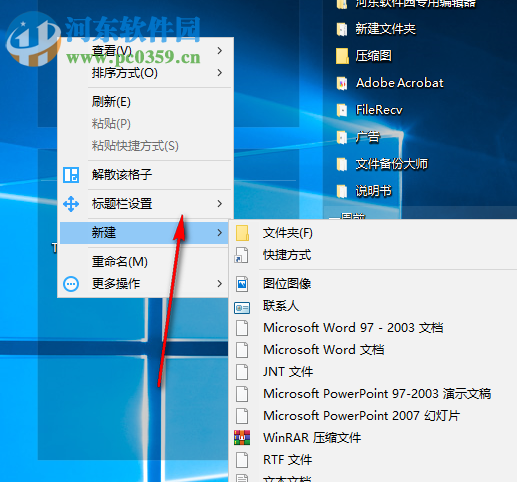Click the bitmap image icon beside 图位图像
This screenshot has height=482, width=517.
point(242,284)
